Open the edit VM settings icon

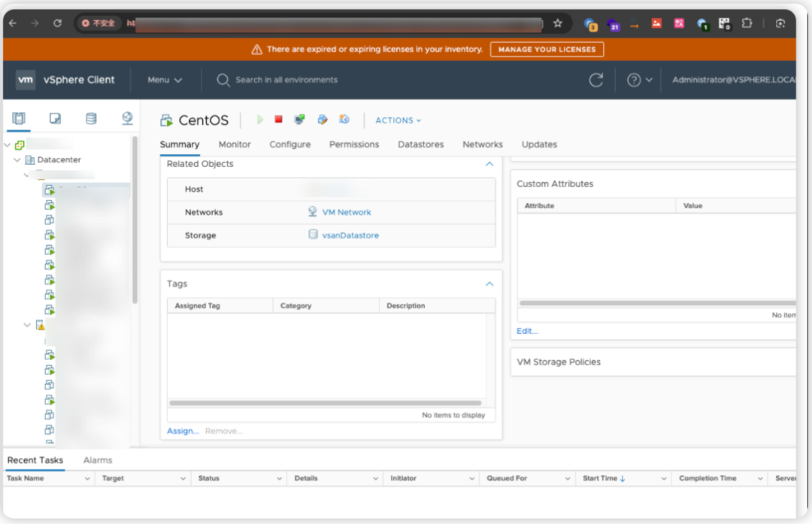[322, 120]
